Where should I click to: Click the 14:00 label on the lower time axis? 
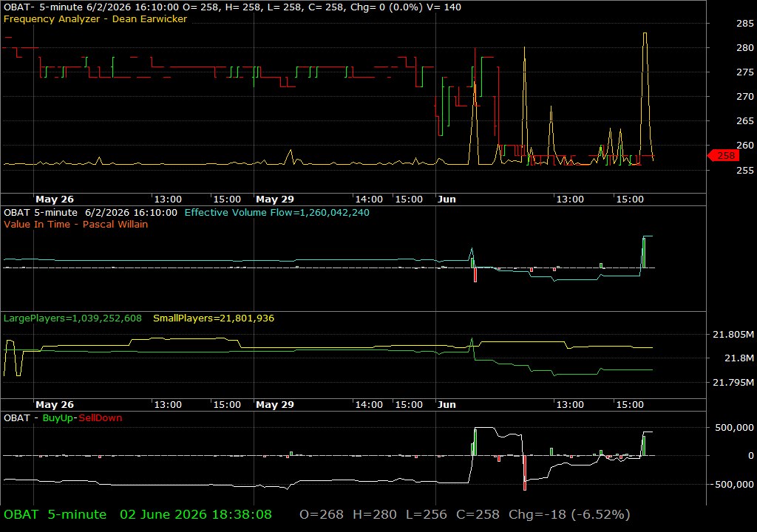369,405
